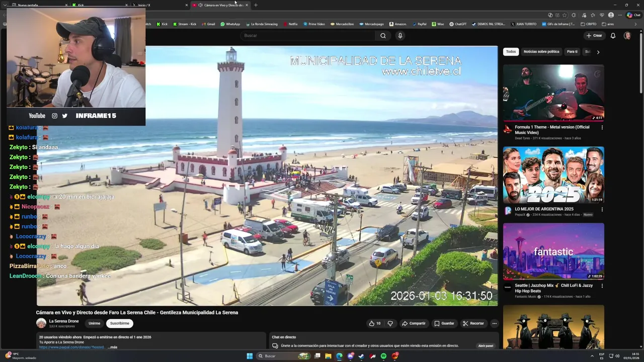Open Crear menu in YouTube header

tap(594, 36)
